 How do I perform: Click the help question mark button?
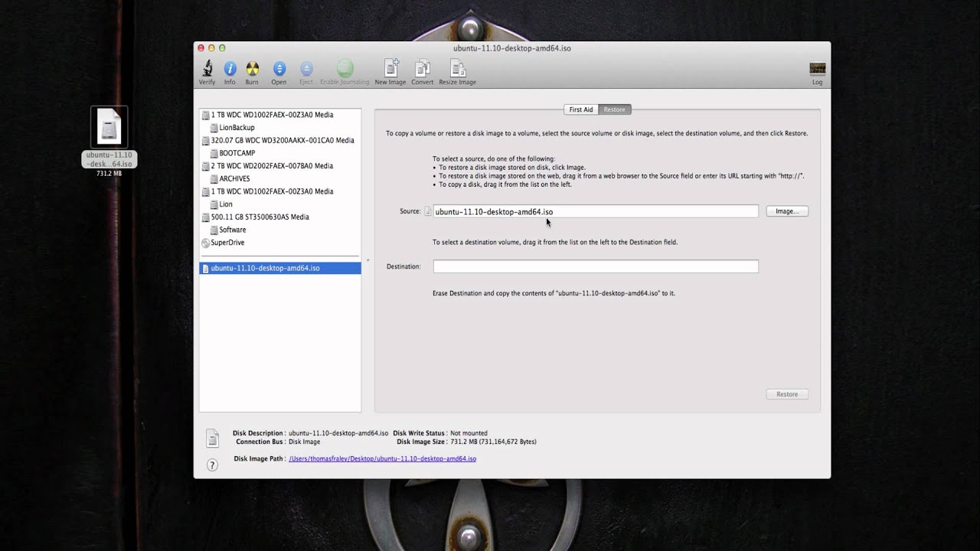pos(212,465)
